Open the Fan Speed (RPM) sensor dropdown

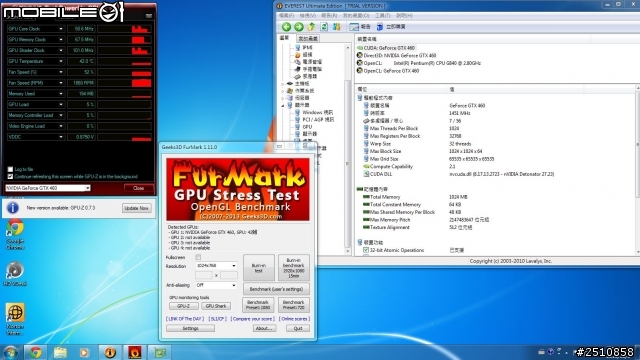coord(61,83)
